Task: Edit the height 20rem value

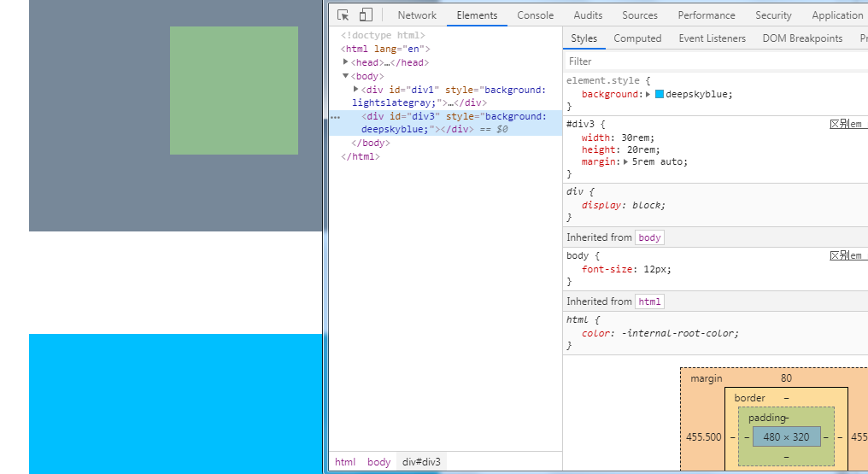Action: pos(642,150)
